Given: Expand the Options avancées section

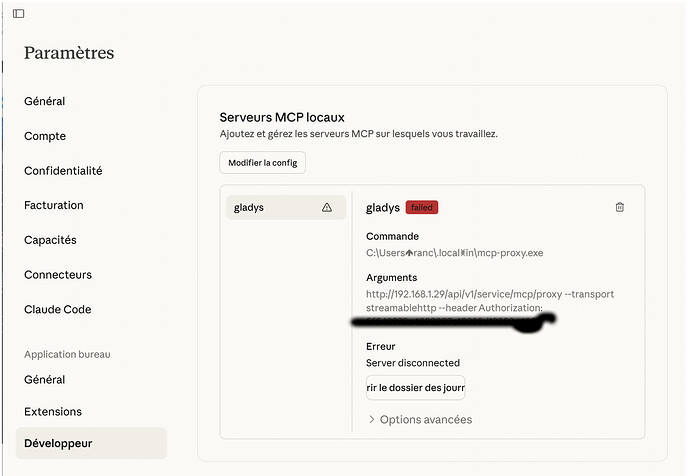Looking at the screenshot, I should coord(419,419).
